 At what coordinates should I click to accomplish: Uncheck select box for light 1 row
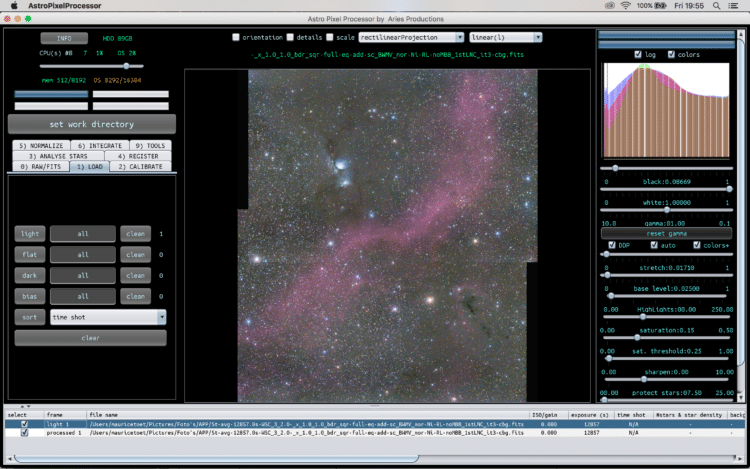[24, 424]
